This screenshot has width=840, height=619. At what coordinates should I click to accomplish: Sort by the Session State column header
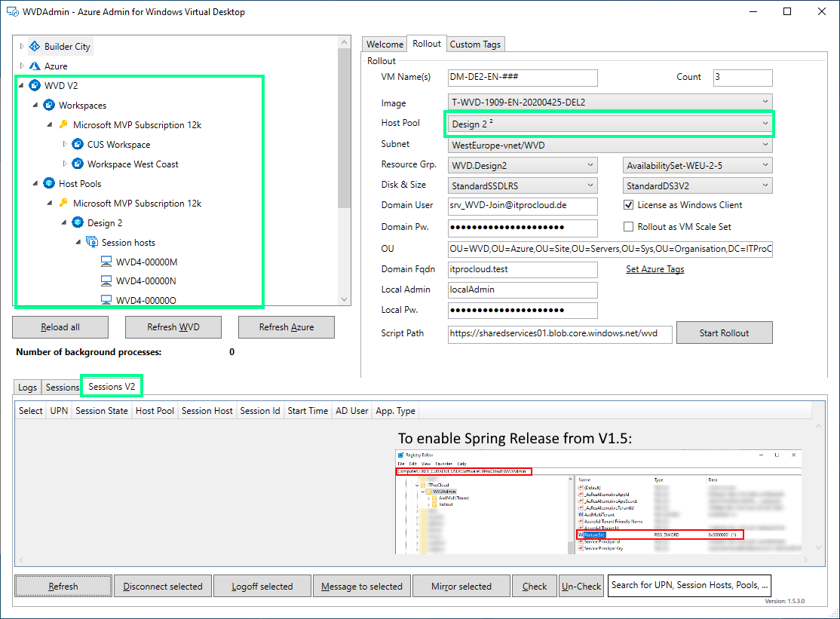102,411
